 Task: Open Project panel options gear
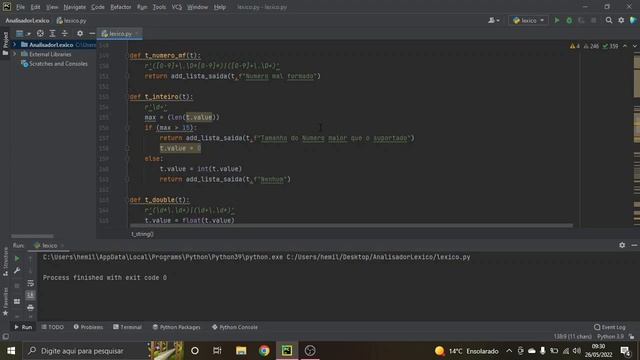pos(80,33)
